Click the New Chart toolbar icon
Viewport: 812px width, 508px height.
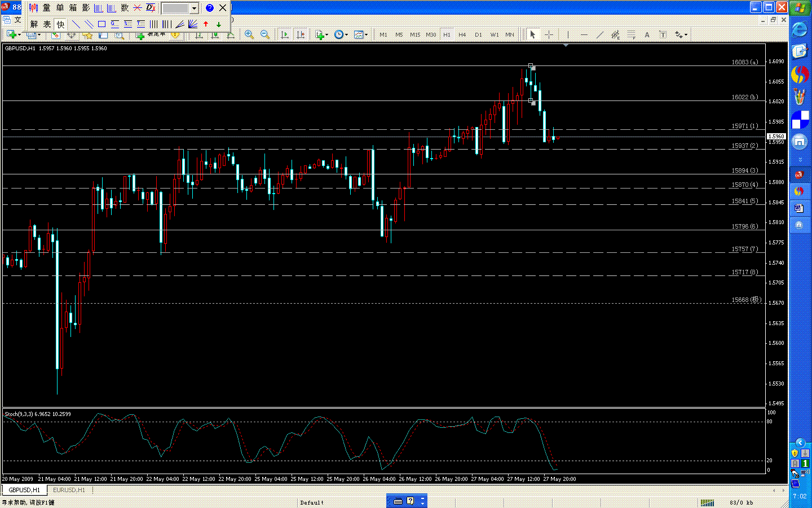[11, 34]
